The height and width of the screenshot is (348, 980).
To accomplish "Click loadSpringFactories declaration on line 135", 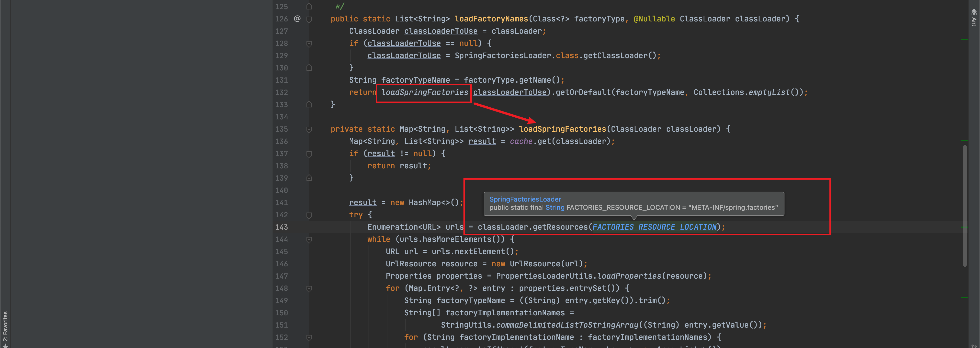I will coord(562,129).
